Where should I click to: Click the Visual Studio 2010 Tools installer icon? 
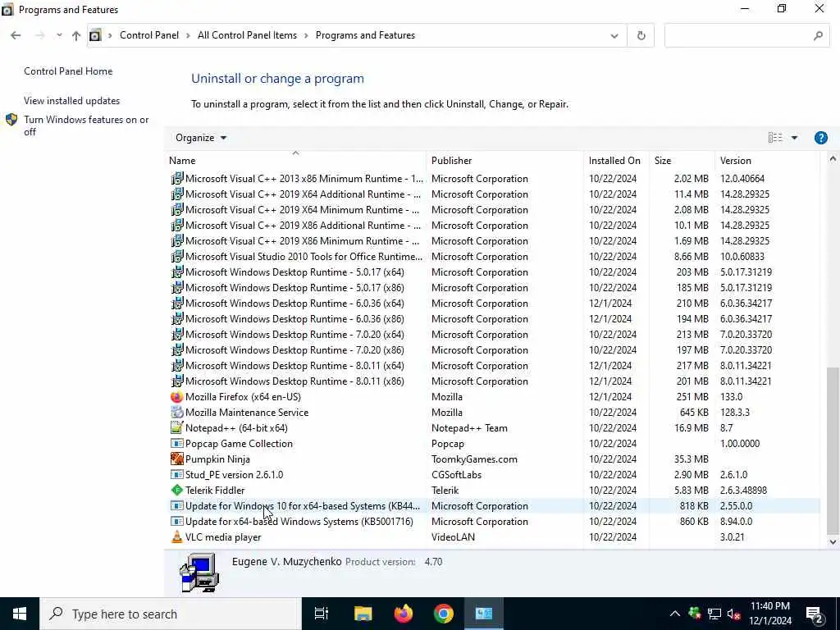(177, 257)
